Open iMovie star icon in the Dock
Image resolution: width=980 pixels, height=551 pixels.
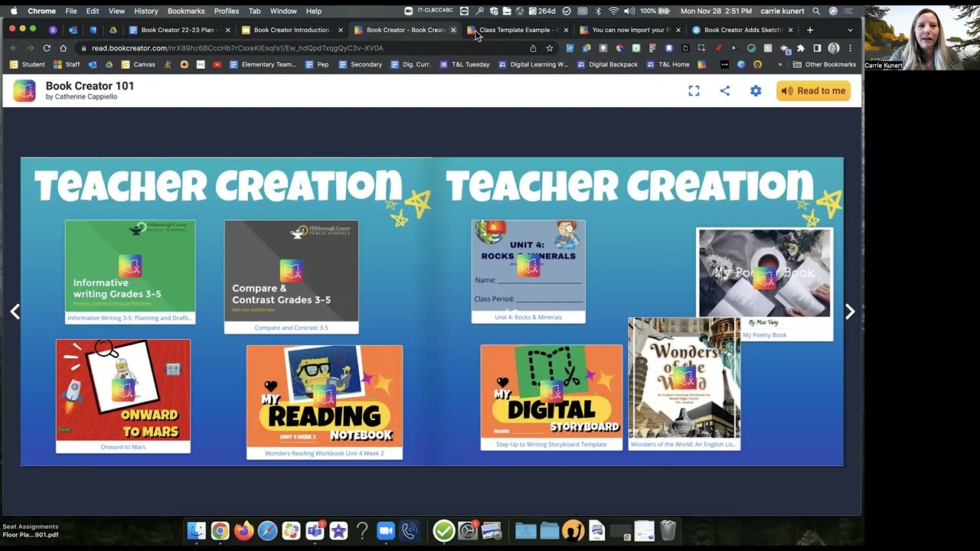338,530
